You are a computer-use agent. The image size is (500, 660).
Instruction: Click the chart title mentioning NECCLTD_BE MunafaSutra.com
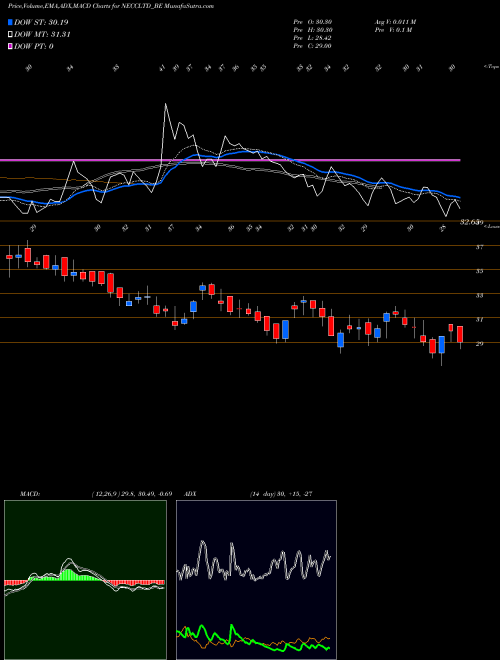click(x=111, y=6)
